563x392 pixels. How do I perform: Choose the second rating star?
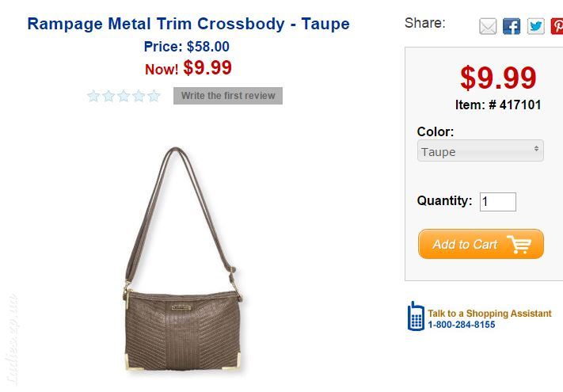pyautogui.click(x=108, y=96)
